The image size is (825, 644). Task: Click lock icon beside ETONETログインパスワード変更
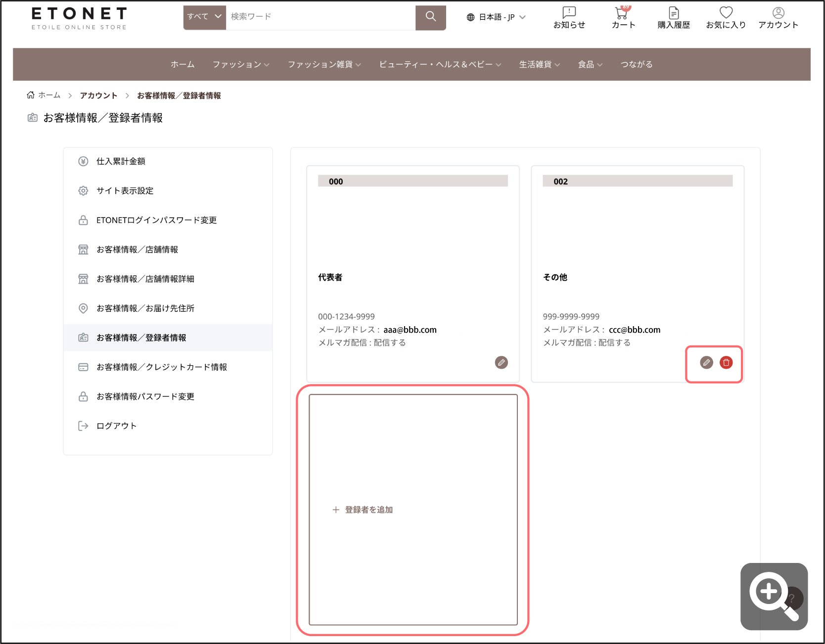83,220
